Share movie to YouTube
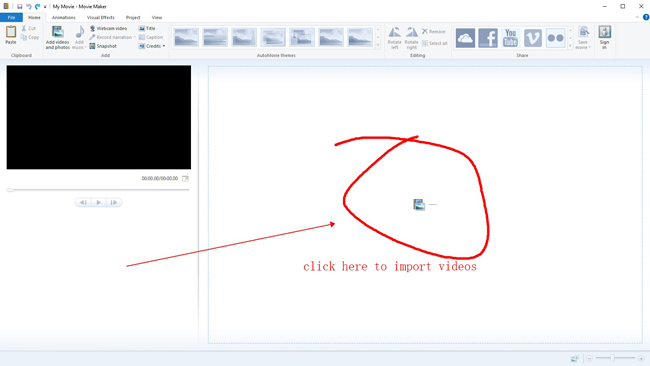This screenshot has width=650, height=366. click(x=510, y=38)
